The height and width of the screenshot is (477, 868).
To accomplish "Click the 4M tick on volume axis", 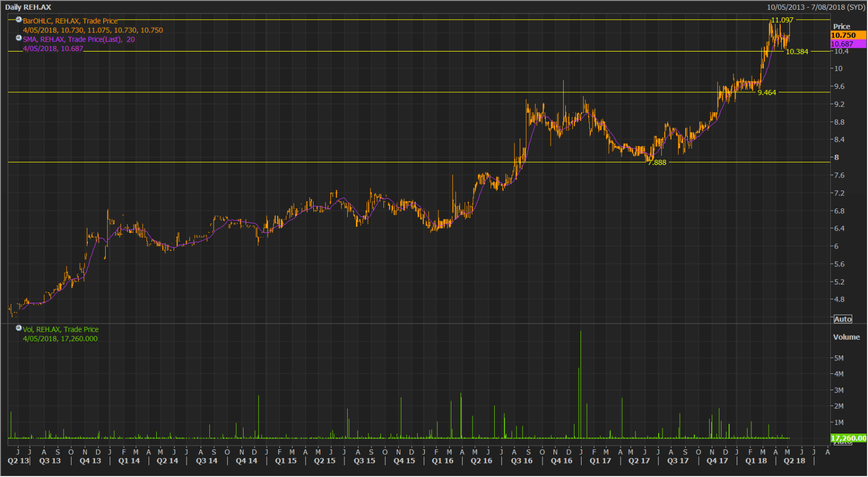I will 839,374.
